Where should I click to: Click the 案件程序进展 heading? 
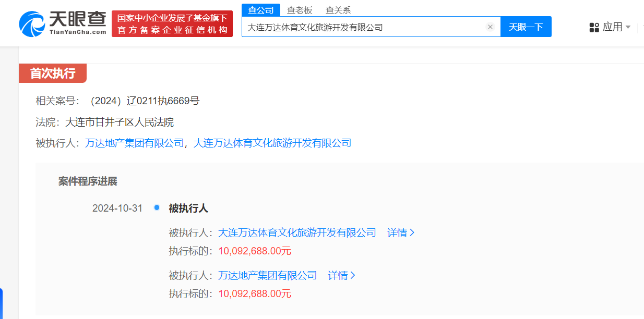88,181
